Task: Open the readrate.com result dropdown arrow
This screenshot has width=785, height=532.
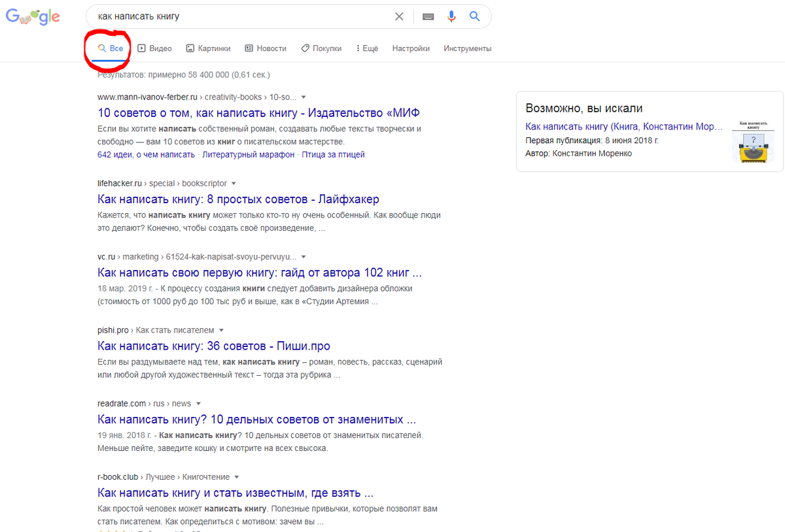Action: tap(198, 404)
